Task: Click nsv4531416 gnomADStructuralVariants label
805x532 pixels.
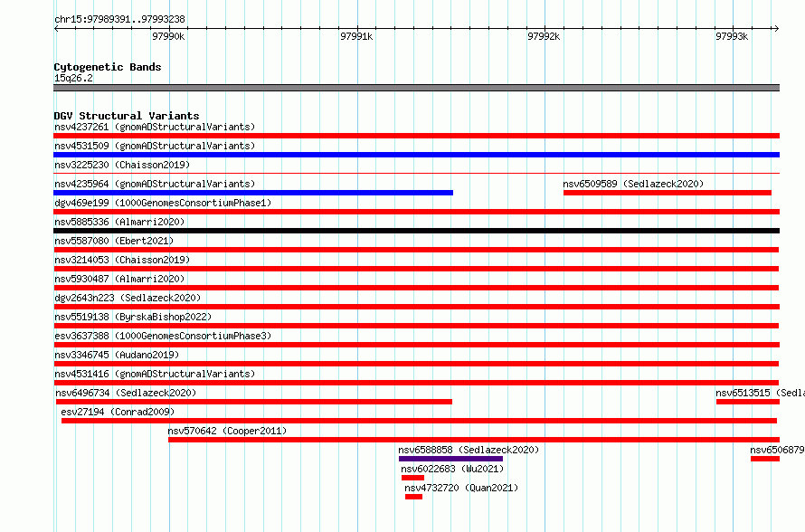Action: point(155,374)
